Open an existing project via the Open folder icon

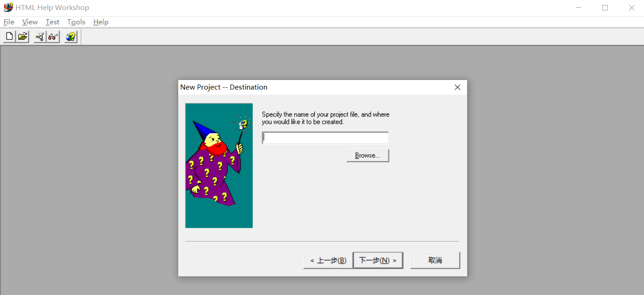(x=22, y=36)
